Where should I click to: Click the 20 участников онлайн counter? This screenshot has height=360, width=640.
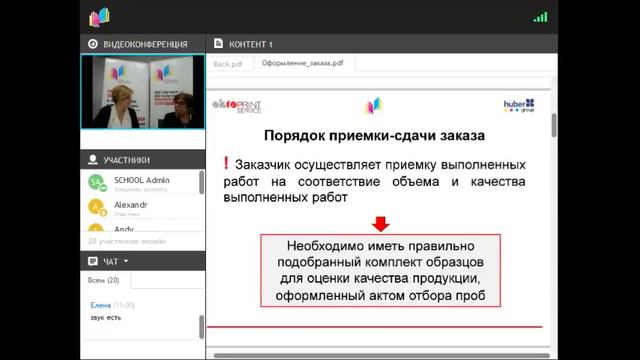pyautogui.click(x=127, y=241)
